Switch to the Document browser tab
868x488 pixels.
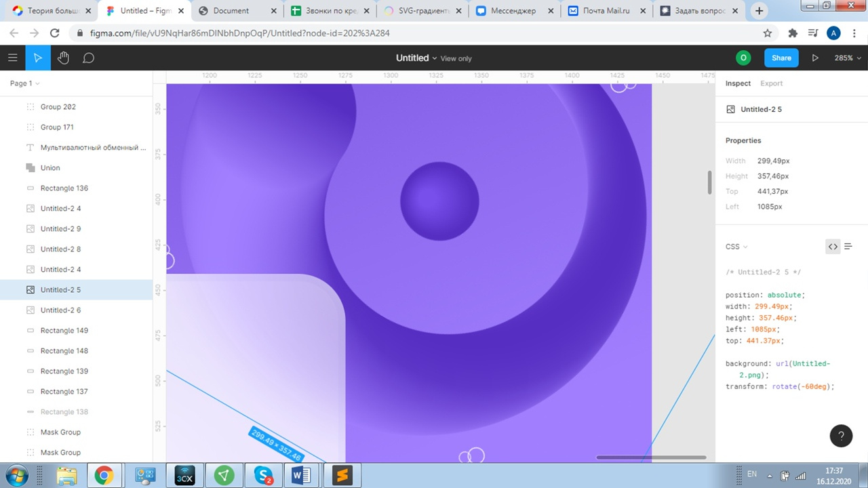pyautogui.click(x=237, y=11)
